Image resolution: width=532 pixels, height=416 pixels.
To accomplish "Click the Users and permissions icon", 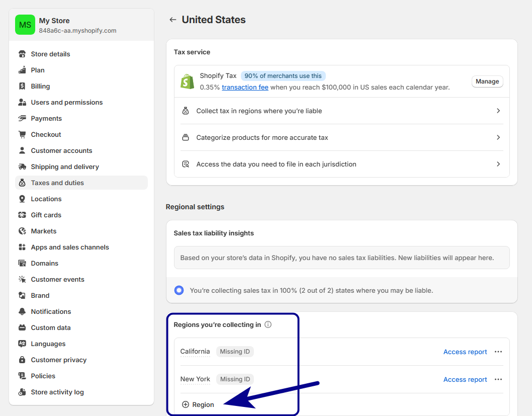I will (22, 102).
